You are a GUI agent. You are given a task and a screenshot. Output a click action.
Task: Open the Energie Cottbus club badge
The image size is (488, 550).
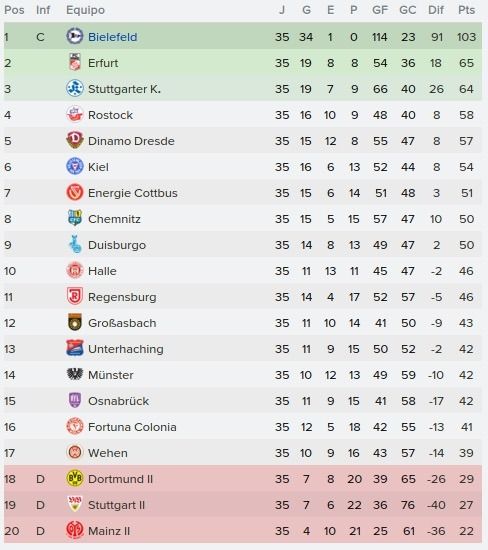click(x=74, y=192)
